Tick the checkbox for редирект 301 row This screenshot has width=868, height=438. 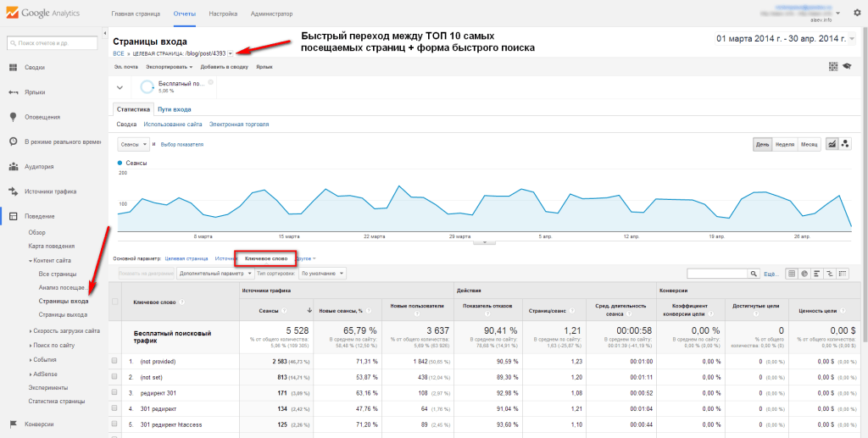pos(114,393)
